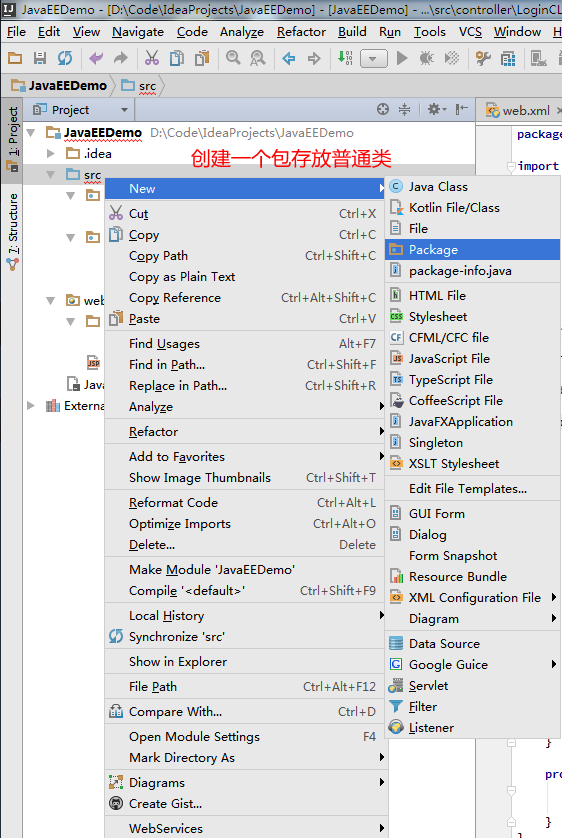Click the Make Project build icon
Image resolution: width=562 pixels, height=838 pixels.
tap(345, 58)
